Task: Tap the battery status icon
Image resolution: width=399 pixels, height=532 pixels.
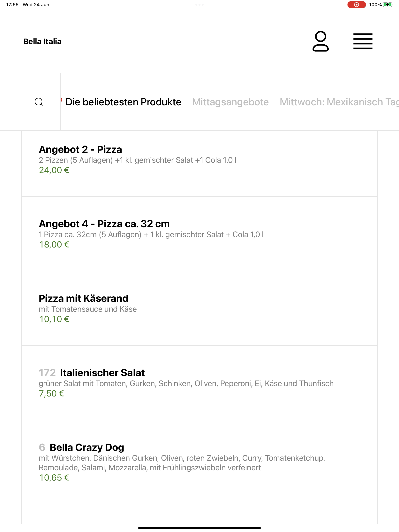Action: pos(388,4)
